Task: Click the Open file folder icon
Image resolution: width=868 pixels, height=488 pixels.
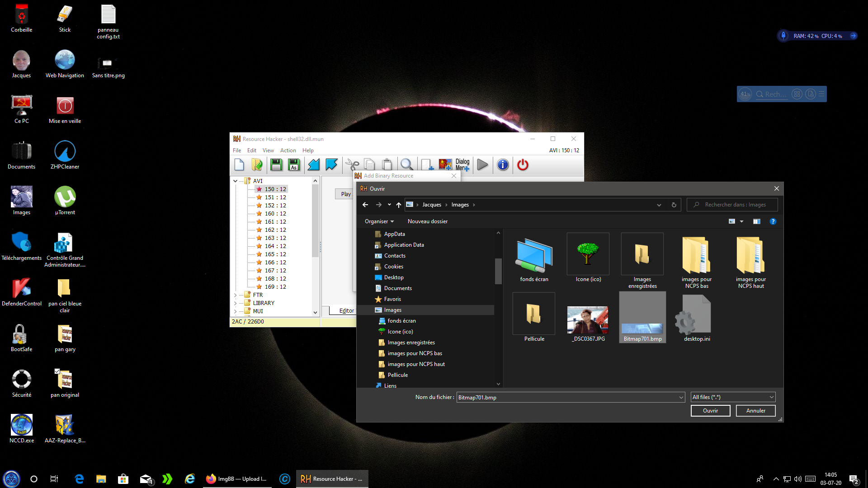Action: 257,165
